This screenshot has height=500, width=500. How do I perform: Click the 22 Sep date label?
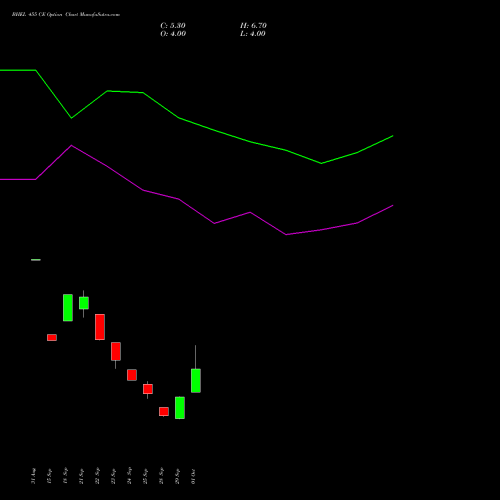[x=97, y=476]
